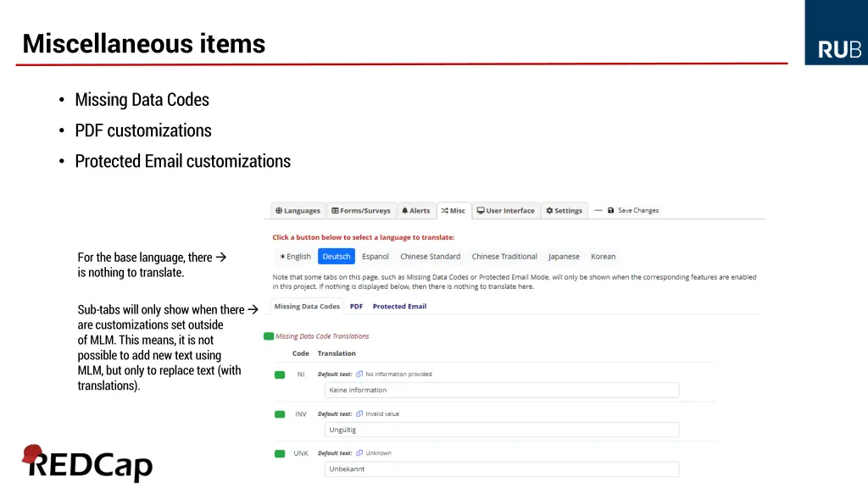The height and width of the screenshot is (488, 868).
Task: Switch to the Forms/Surveys tab
Action: 361,211
